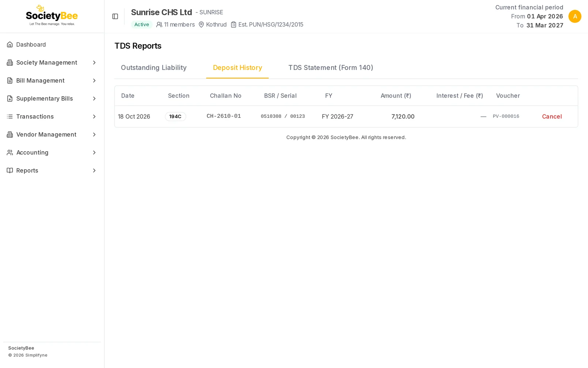Click the SocietyBee logo
This screenshot has width=588, height=368.
[52, 15]
